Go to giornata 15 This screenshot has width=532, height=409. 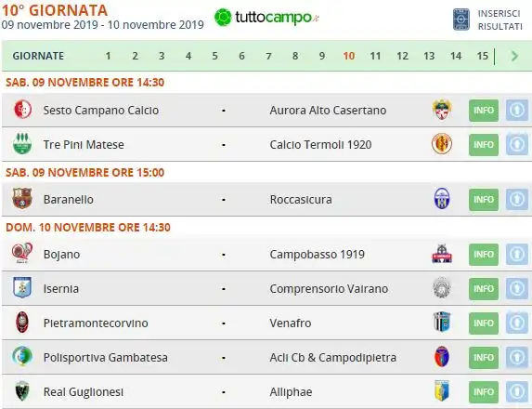click(482, 56)
